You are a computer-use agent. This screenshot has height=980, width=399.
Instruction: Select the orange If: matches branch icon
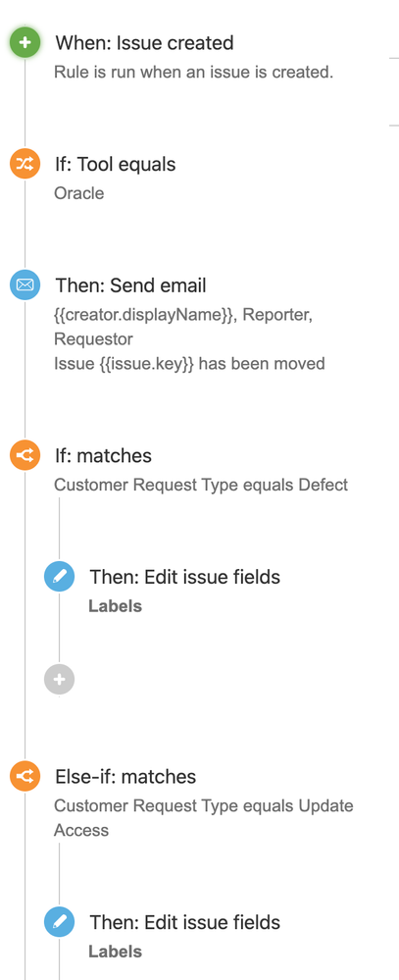click(25, 455)
